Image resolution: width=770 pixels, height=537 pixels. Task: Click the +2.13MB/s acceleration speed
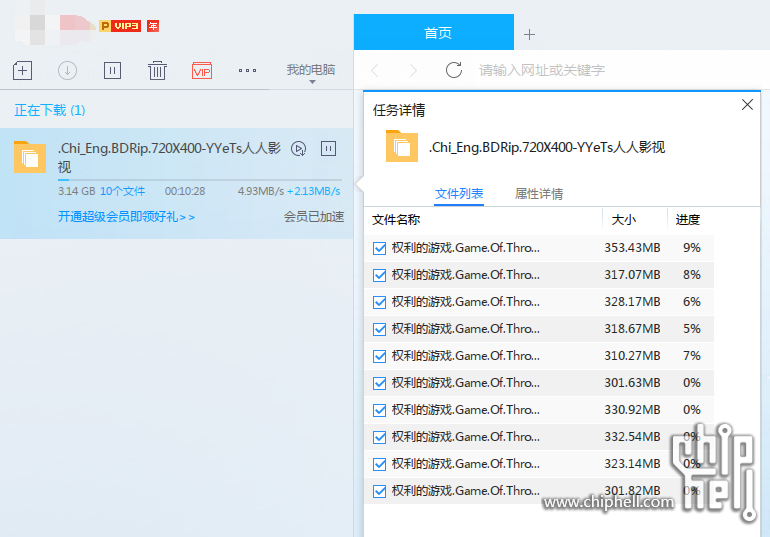314,191
